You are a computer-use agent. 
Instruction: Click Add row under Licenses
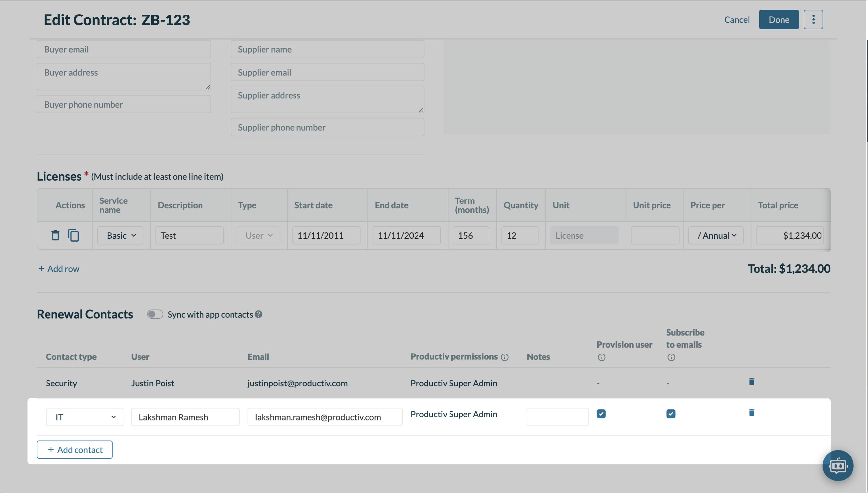click(x=59, y=268)
